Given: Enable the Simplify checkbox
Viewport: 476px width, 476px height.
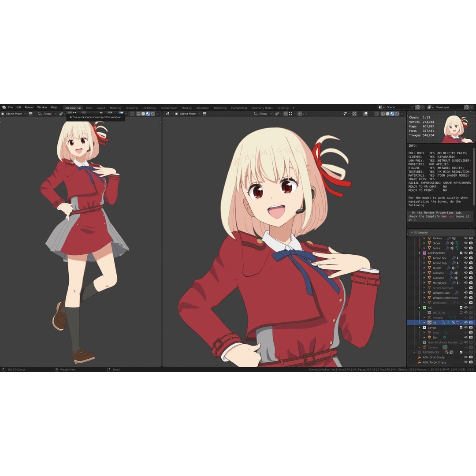Looking at the screenshot, I should [415, 233].
